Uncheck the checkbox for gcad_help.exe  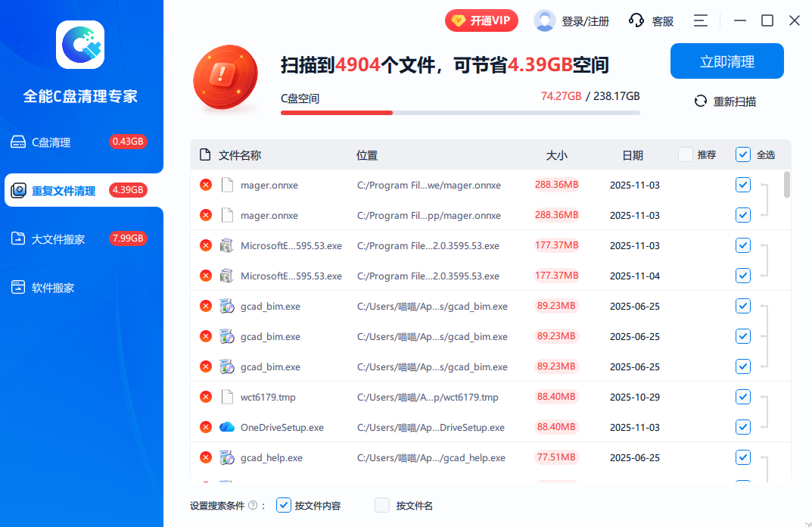tap(742, 457)
